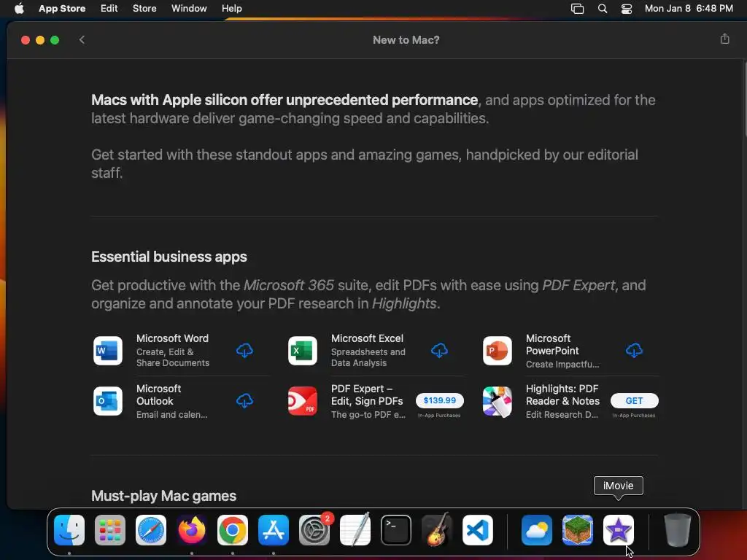This screenshot has height=560, width=747.
Task: Launch GarageBand from the Dock
Action: [437, 530]
